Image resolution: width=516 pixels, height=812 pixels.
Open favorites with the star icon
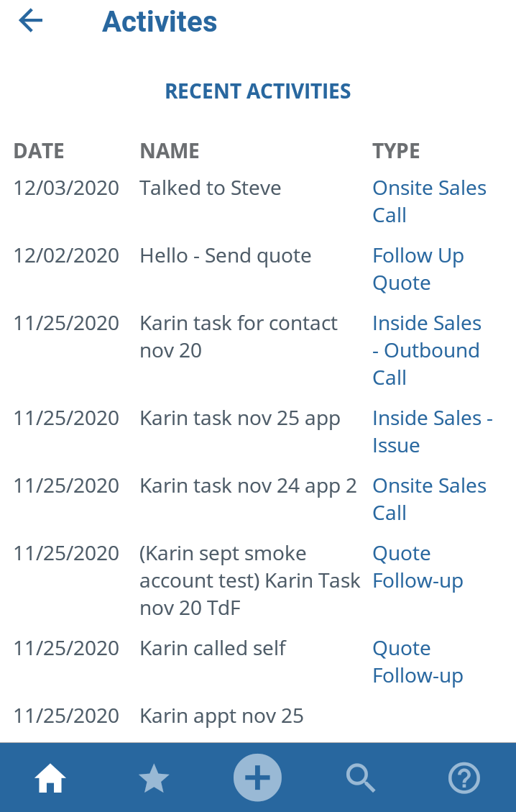(154, 777)
